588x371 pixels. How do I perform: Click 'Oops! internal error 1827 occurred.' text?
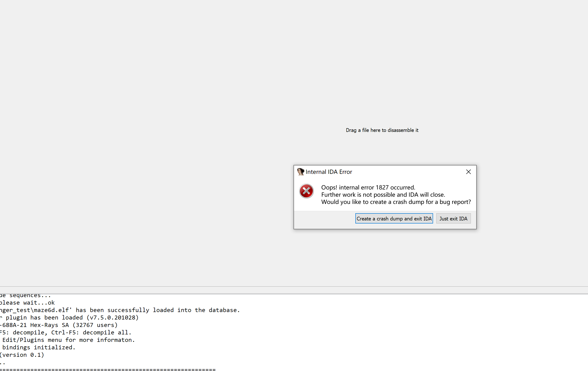368,187
